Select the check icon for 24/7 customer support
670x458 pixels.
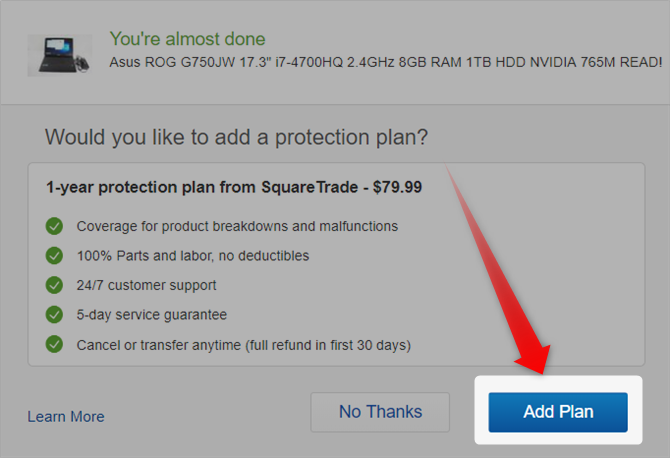click(x=55, y=286)
